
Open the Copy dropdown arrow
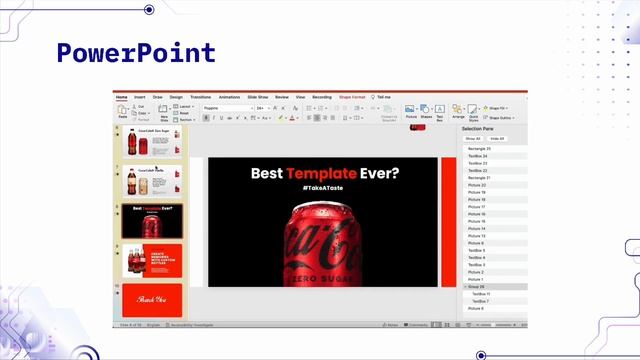pos(149,113)
